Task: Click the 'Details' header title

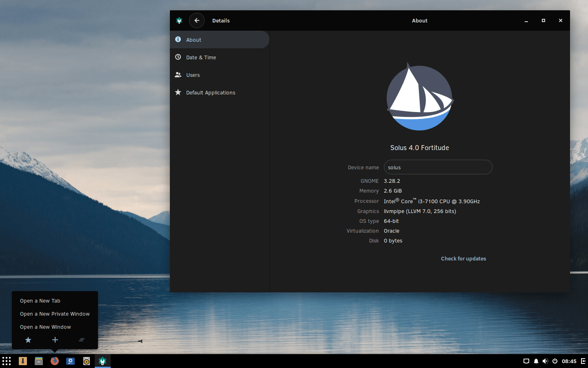Action: 221,20
